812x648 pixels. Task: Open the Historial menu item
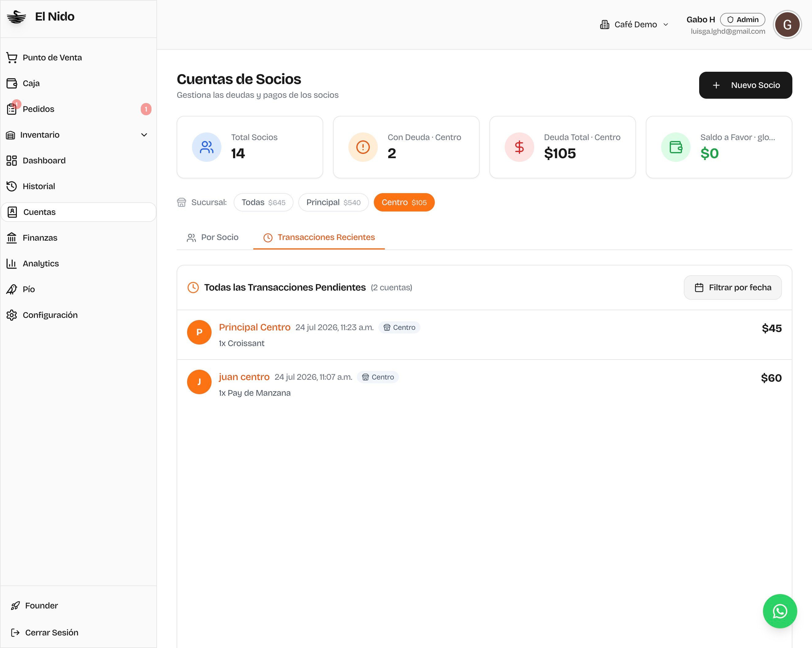[78, 186]
